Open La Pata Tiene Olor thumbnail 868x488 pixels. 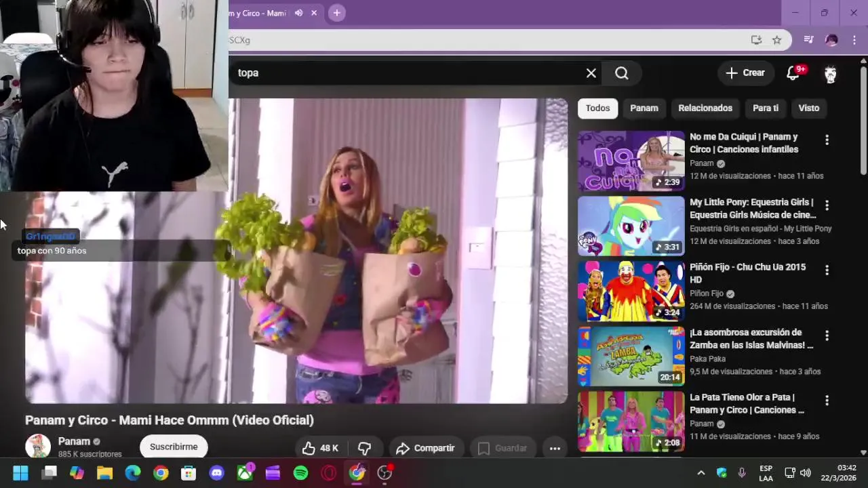pos(631,422)
